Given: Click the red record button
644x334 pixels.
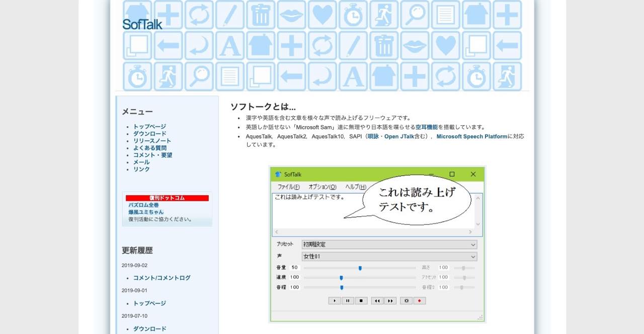Looking at the screenshot, I should (x=419, y=301).
